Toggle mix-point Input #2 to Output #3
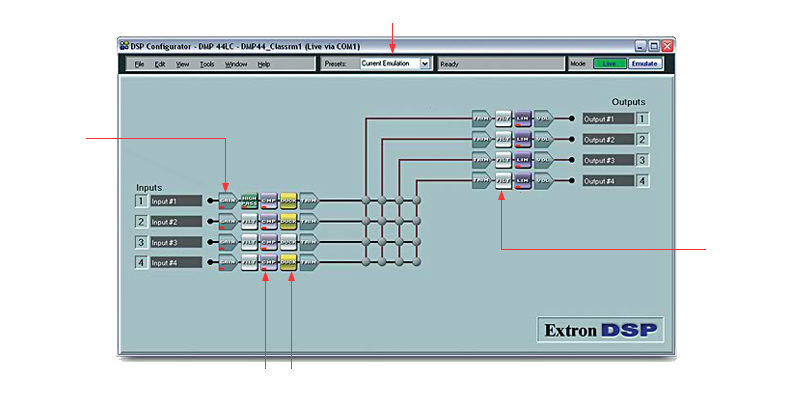 click(399, 221)
